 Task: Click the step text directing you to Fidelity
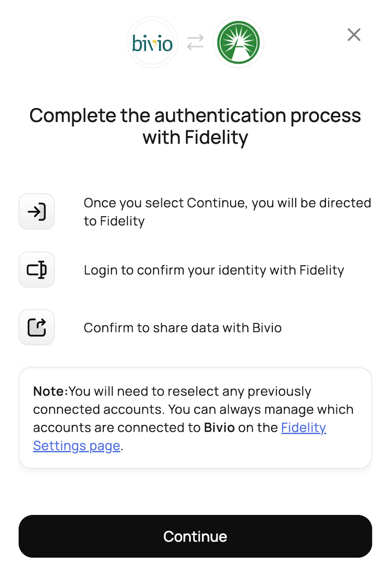click(227, 212)
